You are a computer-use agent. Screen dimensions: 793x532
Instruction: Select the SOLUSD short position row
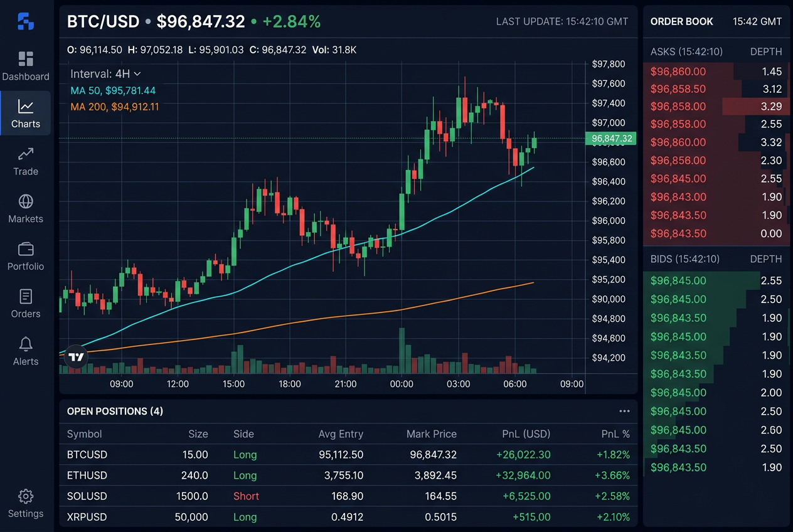pyautogui.click(x=348, y=496)
